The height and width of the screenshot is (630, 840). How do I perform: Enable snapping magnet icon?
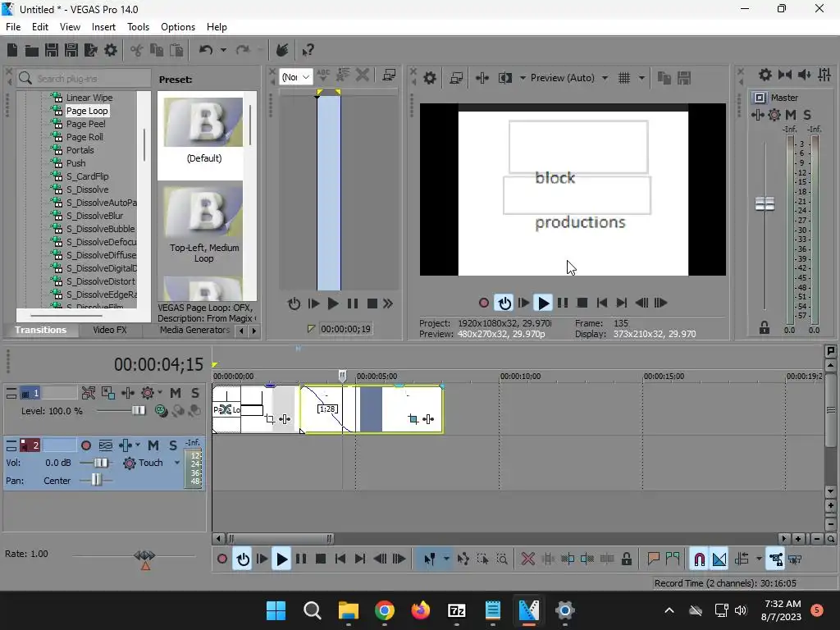tap(699, 559)
